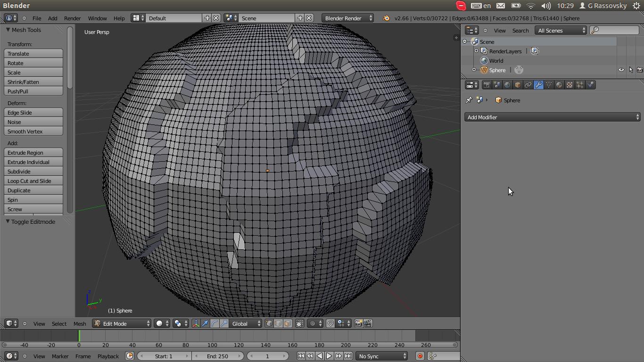This screenshot has width=644, height=362.
Task: Set the End frame field to a new value
Action: tap(218, 356)
